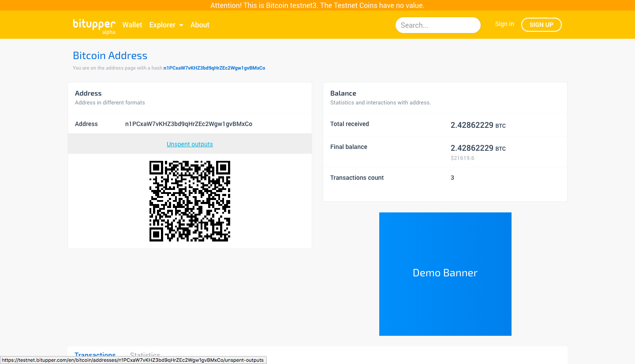Click the Demo Banner advertisement
635x364 pixels.
point(445,274)
